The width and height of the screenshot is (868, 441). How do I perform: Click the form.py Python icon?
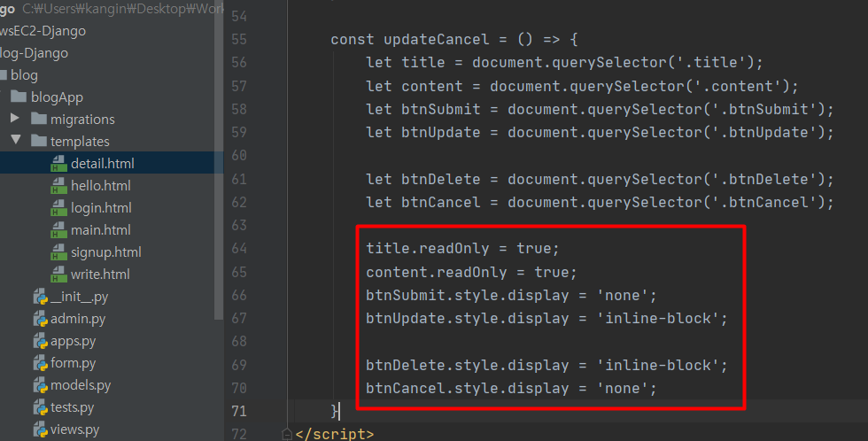[41, 363]
